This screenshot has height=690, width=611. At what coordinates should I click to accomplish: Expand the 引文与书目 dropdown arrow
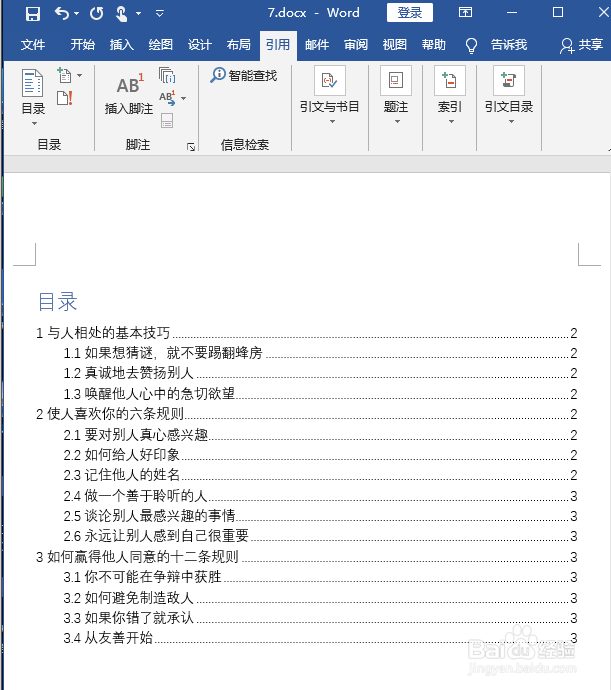click(333, 121)
